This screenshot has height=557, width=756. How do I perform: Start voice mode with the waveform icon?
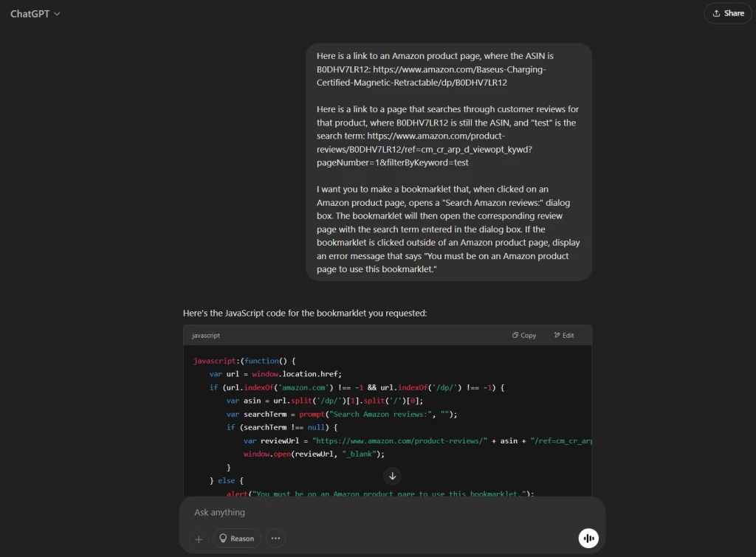point(588,539)
